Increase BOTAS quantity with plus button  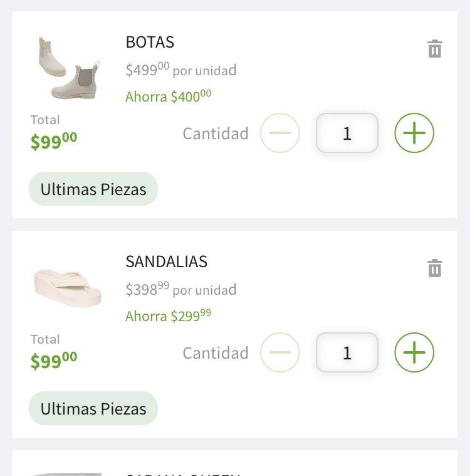[414, 133]
